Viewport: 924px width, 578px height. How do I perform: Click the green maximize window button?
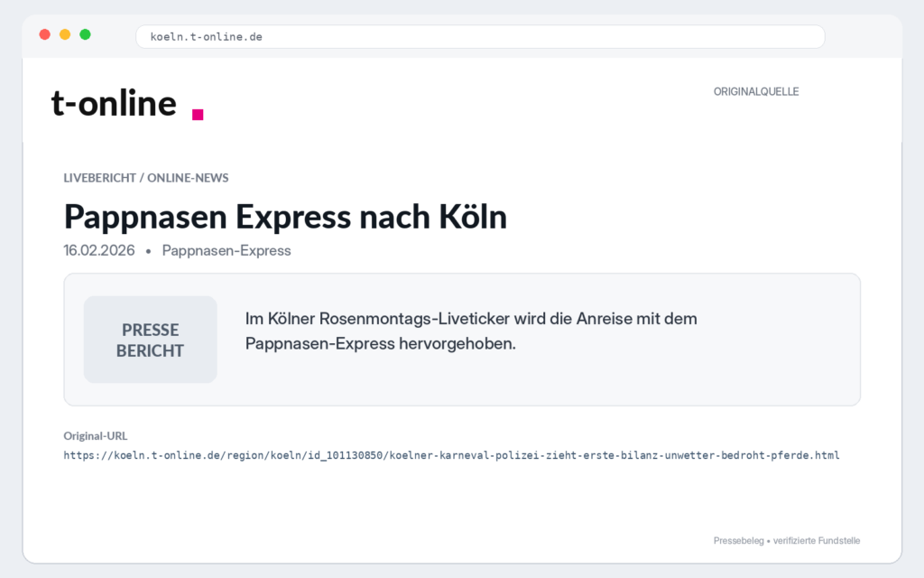[85, 35]
